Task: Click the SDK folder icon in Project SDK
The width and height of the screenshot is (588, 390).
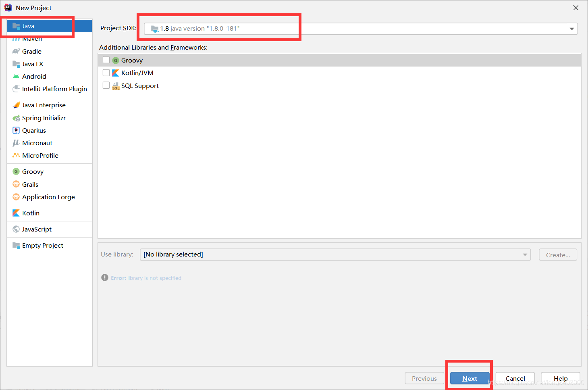Action: (155, 29)
